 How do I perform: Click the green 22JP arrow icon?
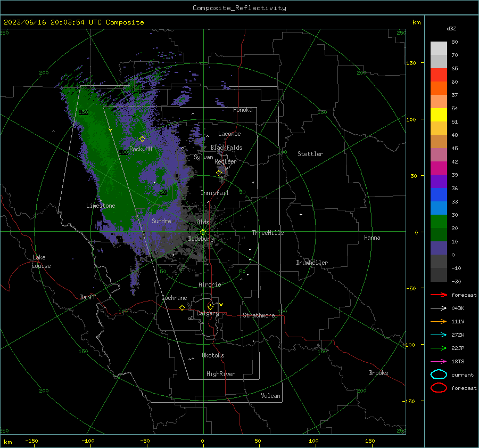(439, 348)
